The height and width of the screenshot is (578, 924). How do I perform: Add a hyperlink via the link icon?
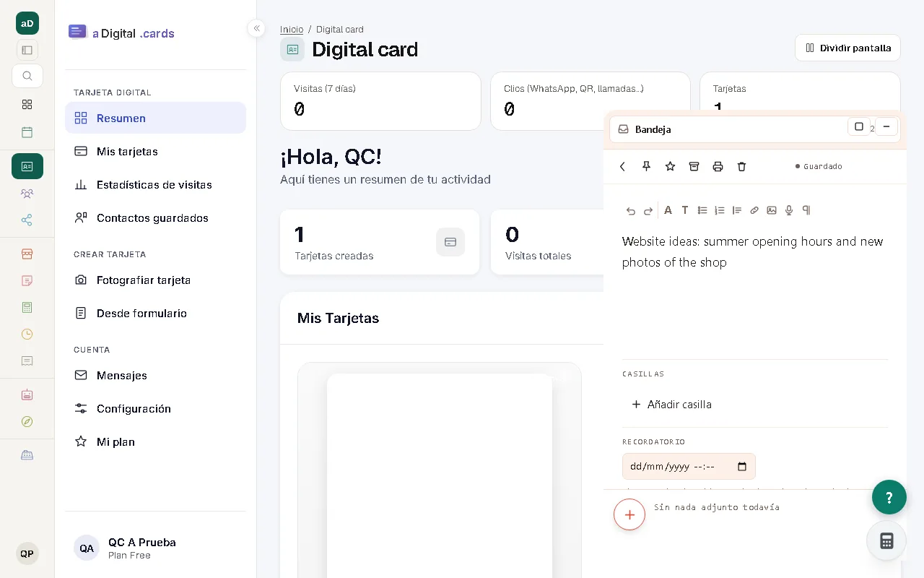click(x=754, y=210)
